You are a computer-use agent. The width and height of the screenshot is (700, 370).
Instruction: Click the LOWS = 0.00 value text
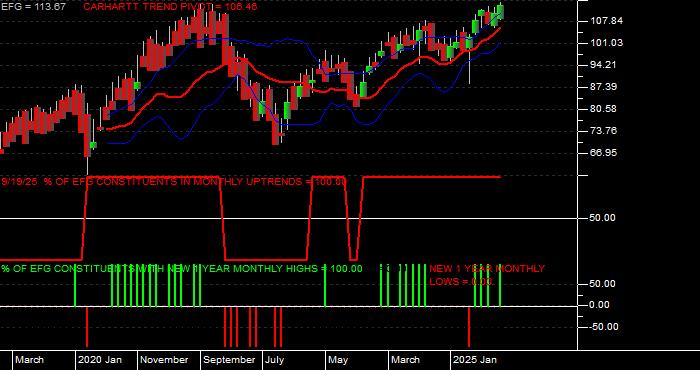461,282
